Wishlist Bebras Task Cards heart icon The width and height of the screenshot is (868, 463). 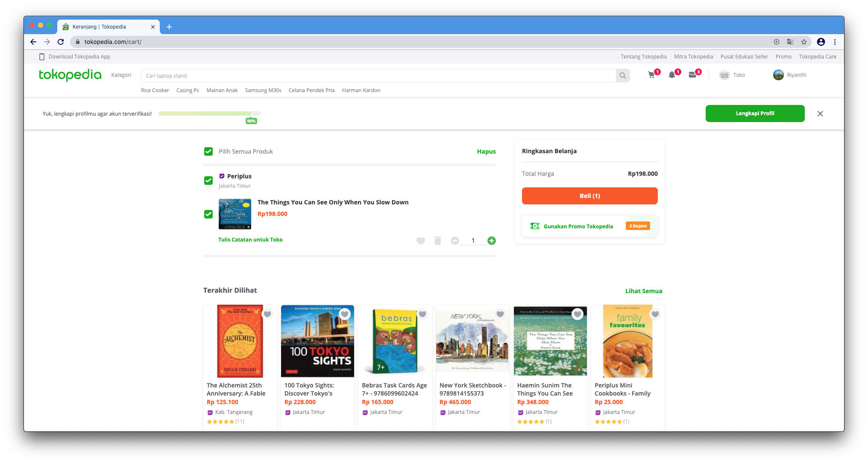pos(422,314)
